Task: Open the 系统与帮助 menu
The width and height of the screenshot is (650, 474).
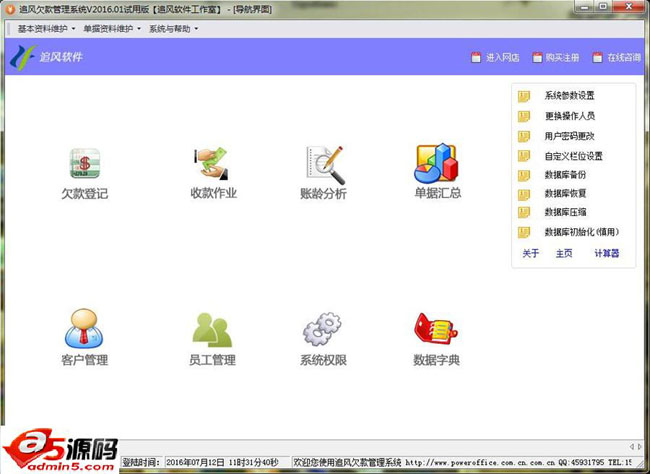Action: coord(170,29)
